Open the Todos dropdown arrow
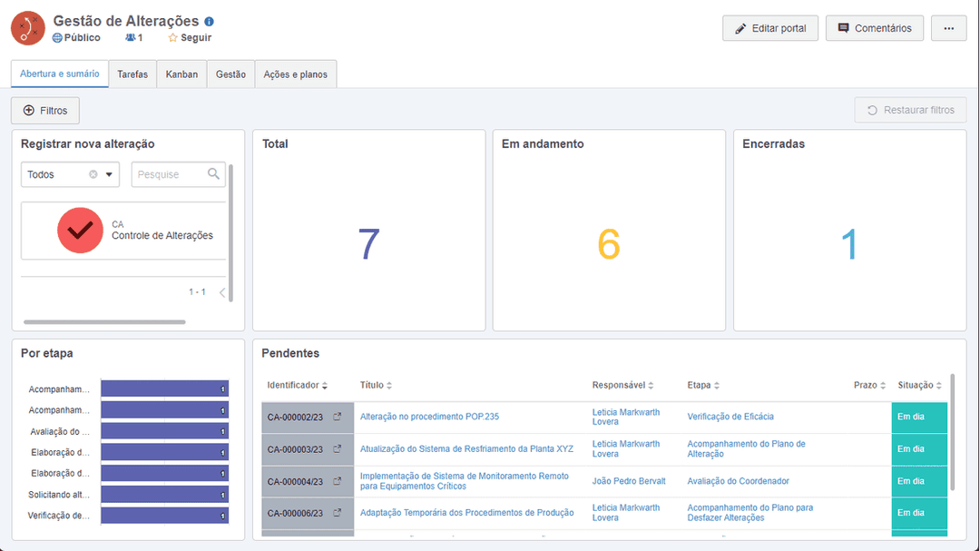 [109, 174]
